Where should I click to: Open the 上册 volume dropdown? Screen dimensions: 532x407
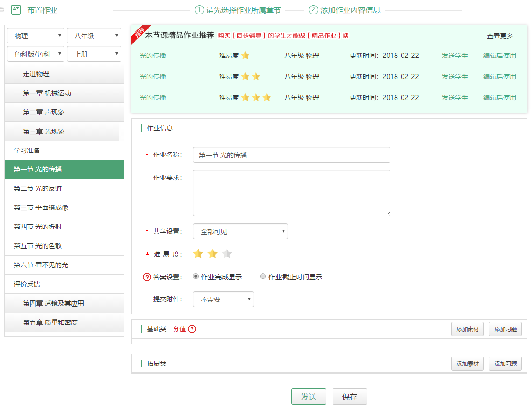click(94, 54)
